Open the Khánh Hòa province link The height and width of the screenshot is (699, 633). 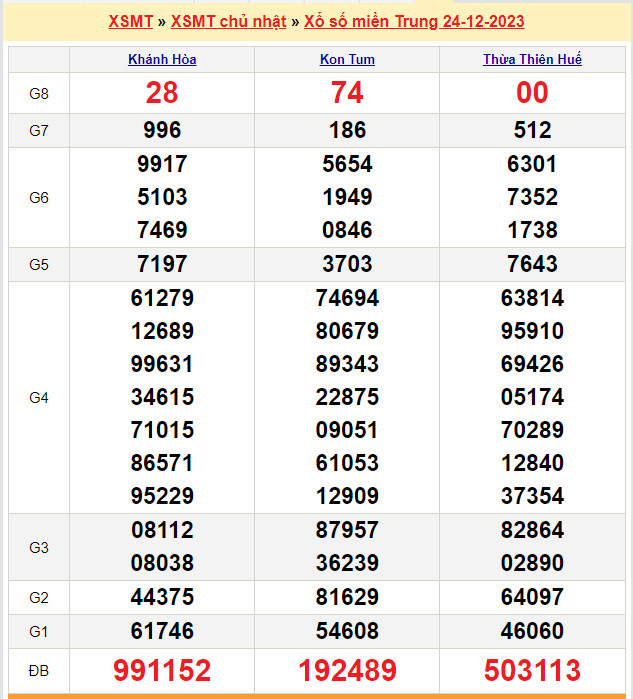(x=162, y=60)
